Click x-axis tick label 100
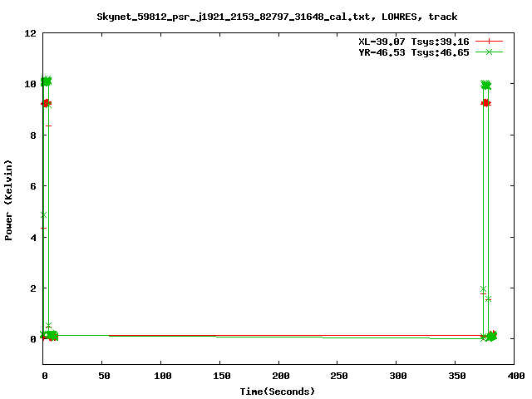Viewport: 532px width, 399px height. point(163,376)
